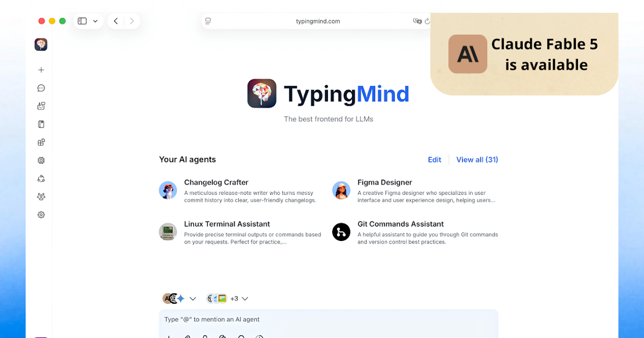The width and height of the screenshot is (644, 338).
Task: Click the Anthropic logo in the banner
Action: click(468, 54)
